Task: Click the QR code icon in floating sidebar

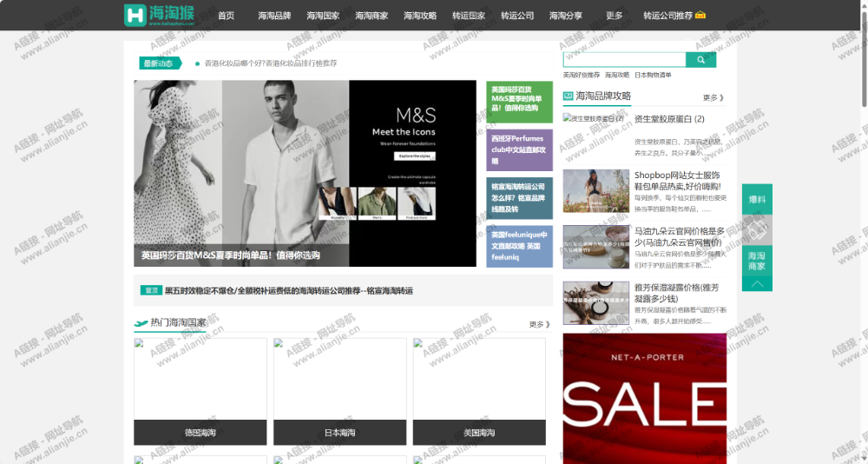Action: coord(757,230)
